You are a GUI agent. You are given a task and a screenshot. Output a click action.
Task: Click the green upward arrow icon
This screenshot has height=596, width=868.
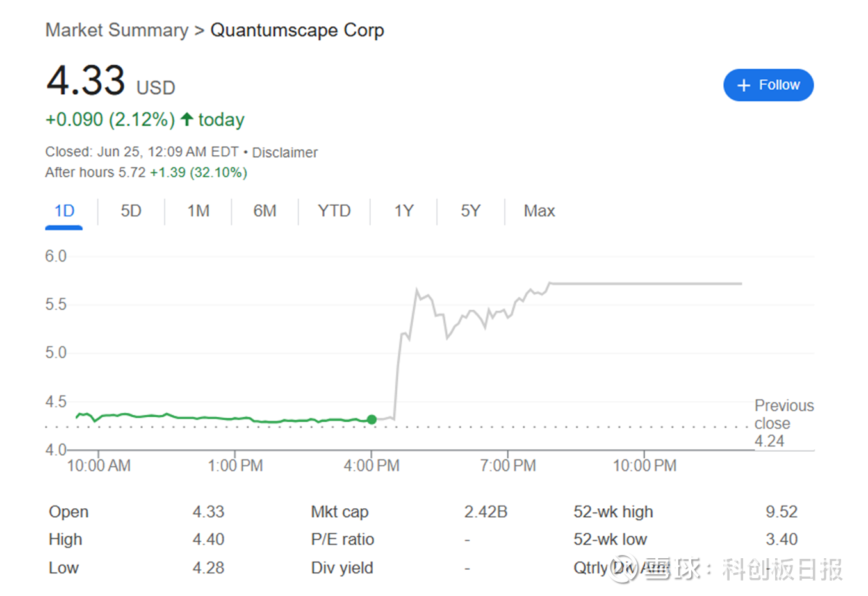click(186, 119)
